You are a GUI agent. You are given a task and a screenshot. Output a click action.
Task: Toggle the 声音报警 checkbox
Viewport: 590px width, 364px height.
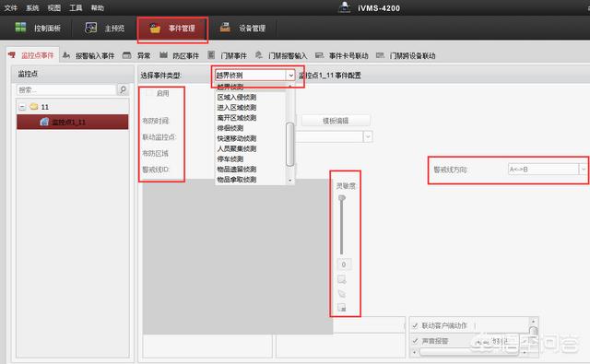(x=415, y=341)
